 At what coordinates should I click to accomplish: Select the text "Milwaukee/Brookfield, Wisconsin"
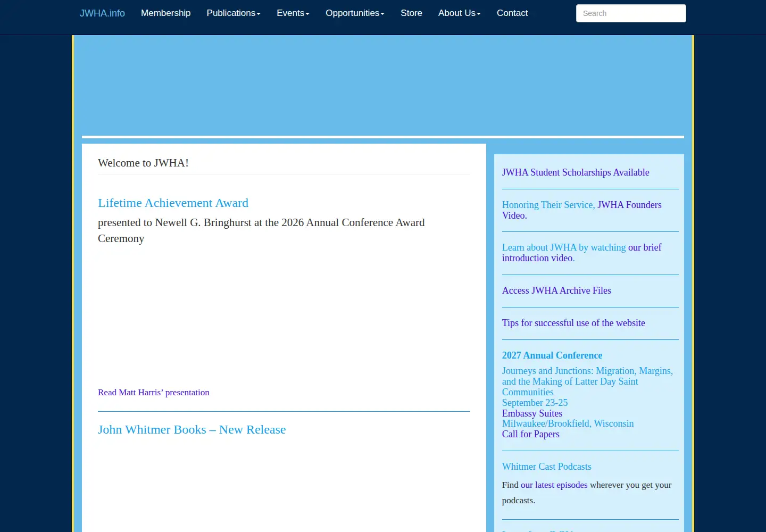pyautogui.click(x=568, y=423)
